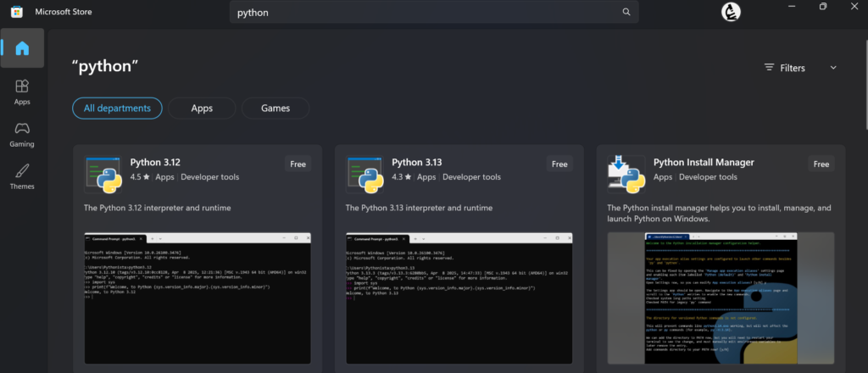Click the "python" results heading
868x373 pixels.
105,66
